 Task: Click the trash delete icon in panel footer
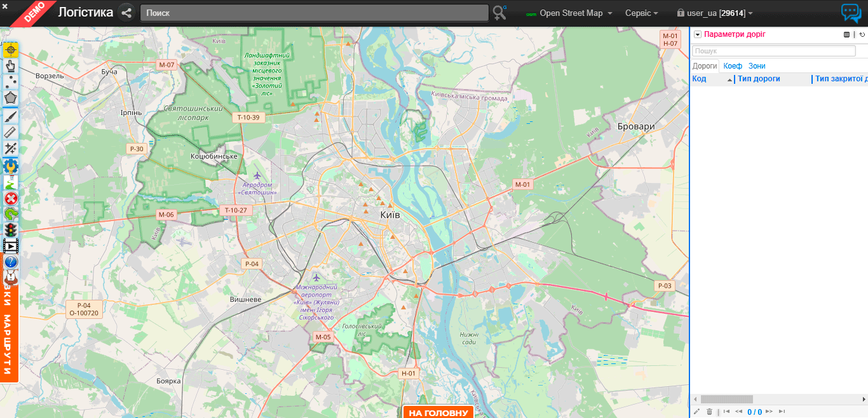tap(710, 412)
